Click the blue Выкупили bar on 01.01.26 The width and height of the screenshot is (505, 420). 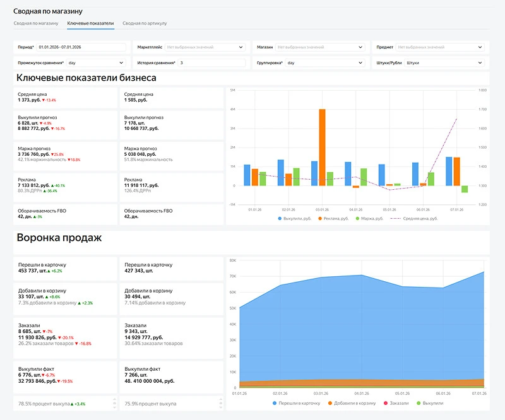click(247, 175)
